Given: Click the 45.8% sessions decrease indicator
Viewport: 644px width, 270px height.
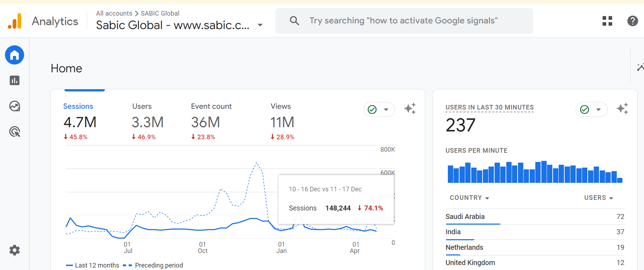Looking at the screenshot, I should pyautogui.click(x=75, y=137).
